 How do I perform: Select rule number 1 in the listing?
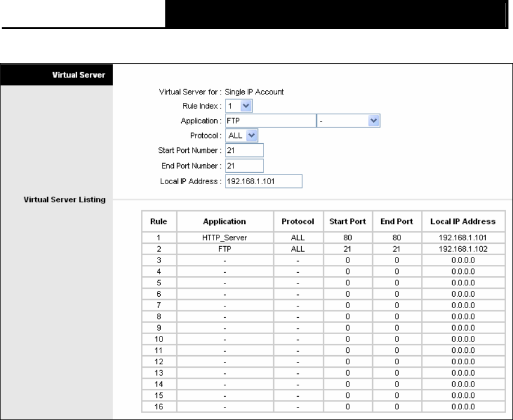pyautogui.click(x=159, y=238)
